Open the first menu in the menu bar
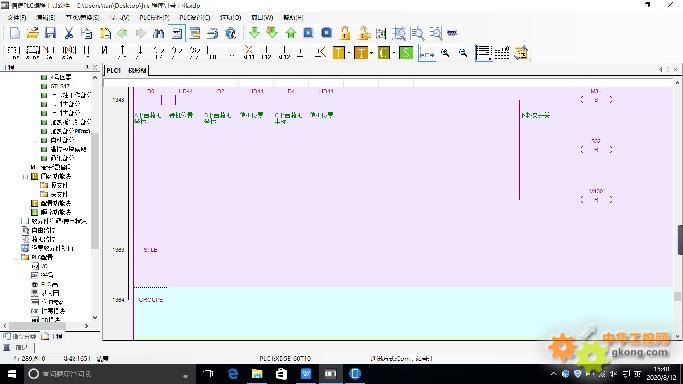 tap(17, 17)
